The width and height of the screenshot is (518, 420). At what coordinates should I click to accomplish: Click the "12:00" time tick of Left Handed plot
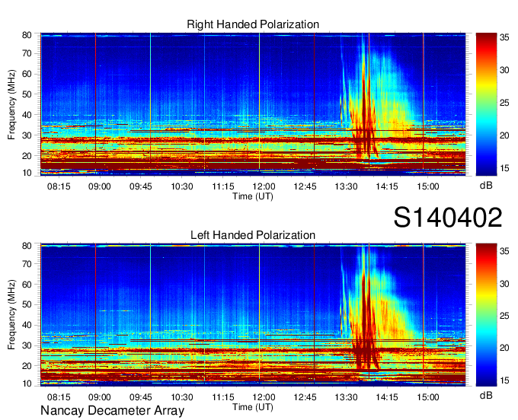coord(264,397)
